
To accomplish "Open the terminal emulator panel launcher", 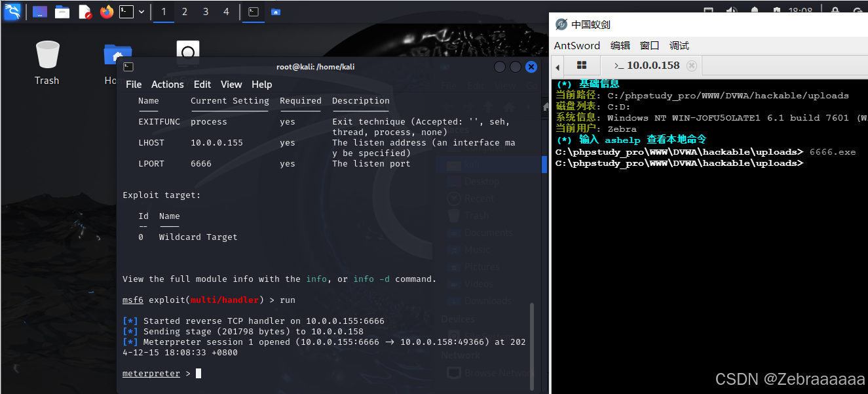I will pyautogui.click(x=126, y=12).
